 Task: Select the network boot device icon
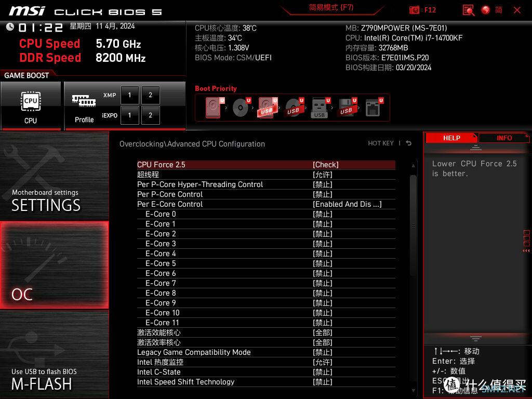click(373, 108)
